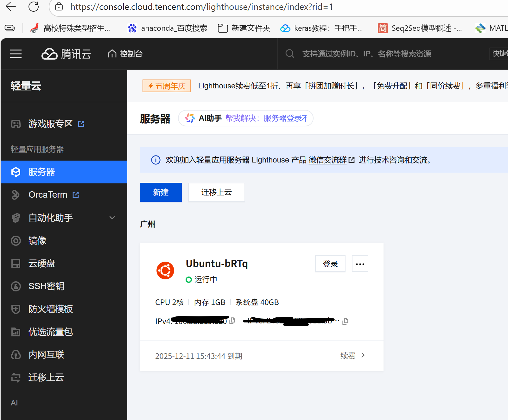The width and height of the screenshot is (508, 420).
Task: Open the hamburger navigation menu
Action: pyautogui.click(x=16, y=54)
